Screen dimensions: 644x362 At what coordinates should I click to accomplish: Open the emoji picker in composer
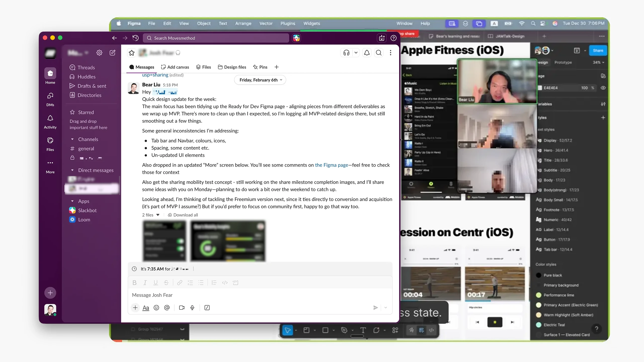pos(156,308)
